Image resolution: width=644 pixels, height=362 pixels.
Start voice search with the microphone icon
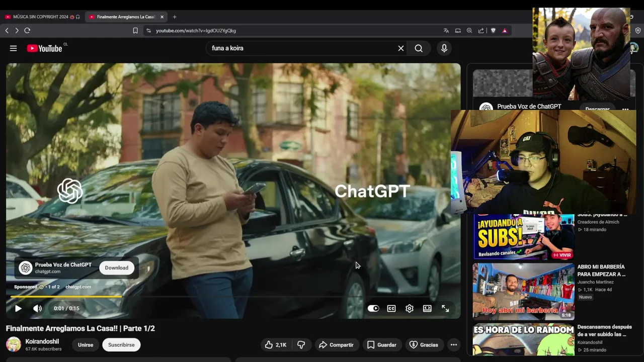(444, 48)
